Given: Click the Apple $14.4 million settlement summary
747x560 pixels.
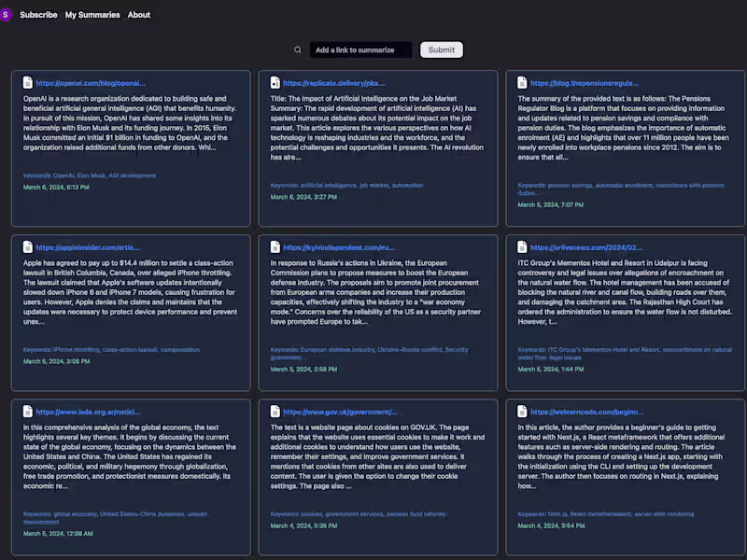Looking at the screenshot, I should pos(130,292).
